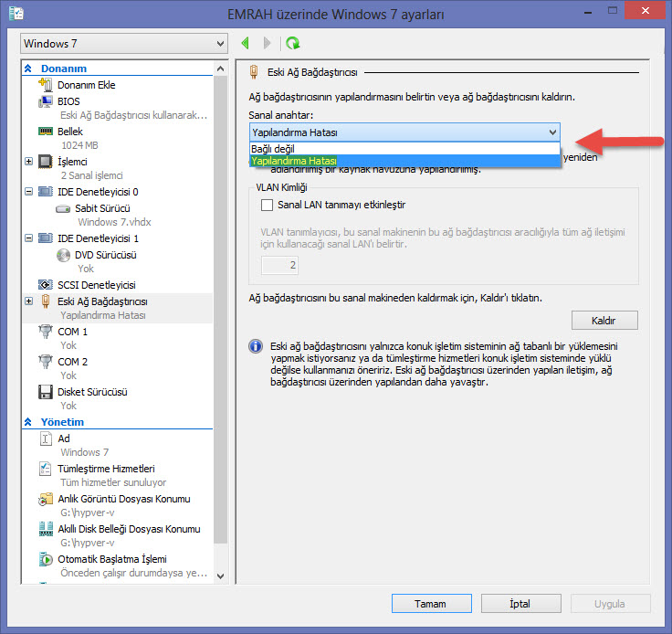This screenshot has width=672, height=634.
Task: Select the BIOS monitor icon
Action: point(46,101)
